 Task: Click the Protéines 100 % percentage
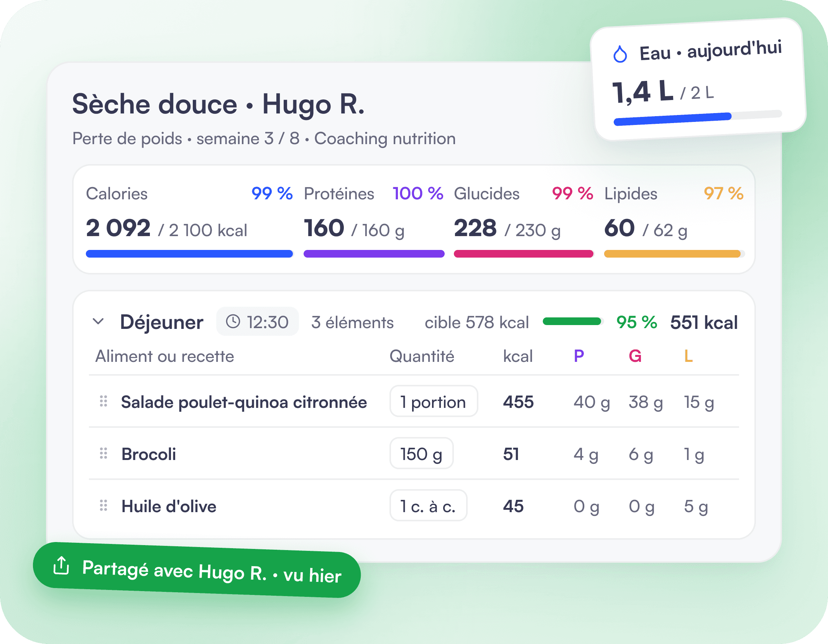[x=418, y=193]
